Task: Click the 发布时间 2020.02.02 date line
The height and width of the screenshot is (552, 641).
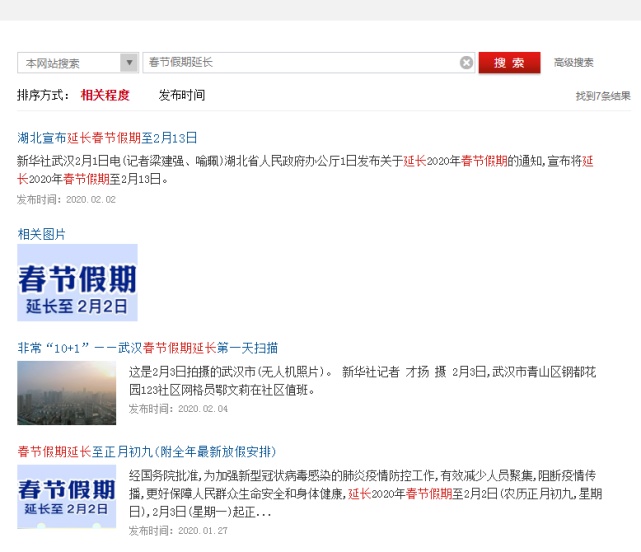Action: [66, 200]
